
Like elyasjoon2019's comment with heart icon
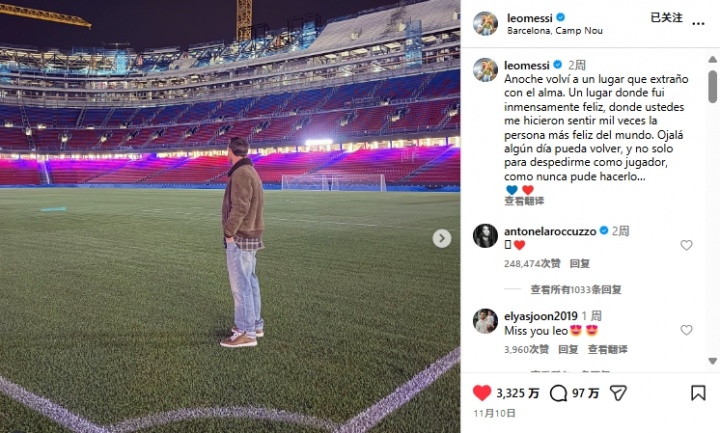(686, 330)
